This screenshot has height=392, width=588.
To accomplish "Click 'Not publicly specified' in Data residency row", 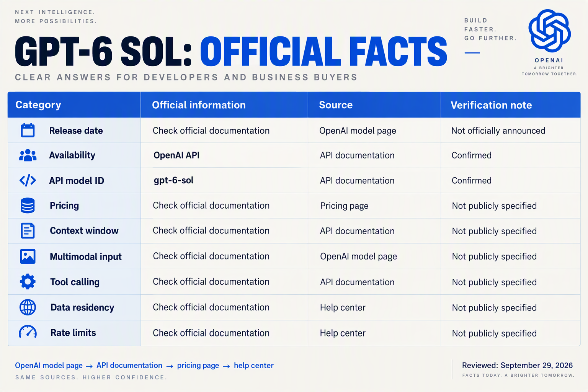I will click(x=494, y=308).
